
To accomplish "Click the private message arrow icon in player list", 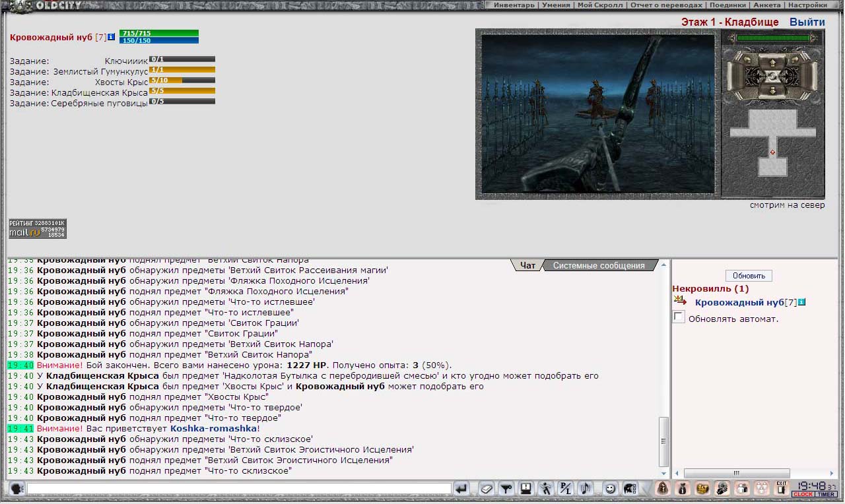I will click(x=680, y=300).
